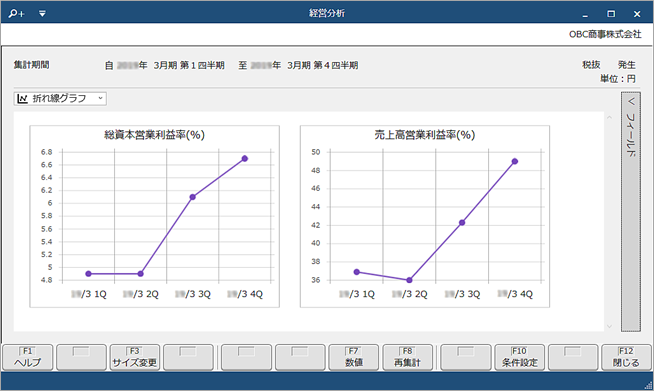Click the F10 条件設定 button
Image resolution: width=654 pixels, height=391 pixels.
point(519,357)
